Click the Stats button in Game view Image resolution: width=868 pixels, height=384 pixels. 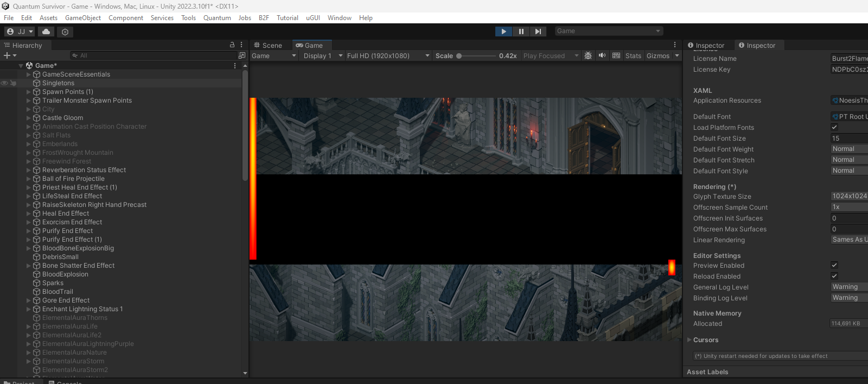pyautogui.click(x=633, y=55)
